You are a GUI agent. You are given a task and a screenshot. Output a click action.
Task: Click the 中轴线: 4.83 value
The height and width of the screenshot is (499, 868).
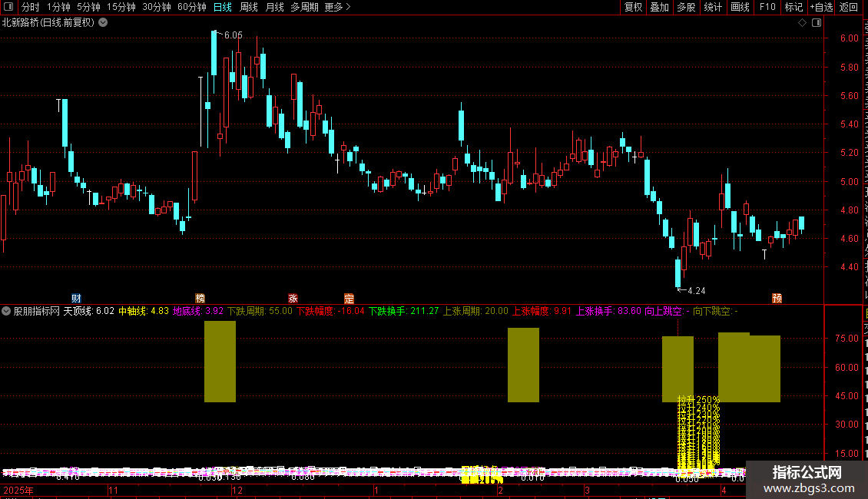[x=144, y=311]
